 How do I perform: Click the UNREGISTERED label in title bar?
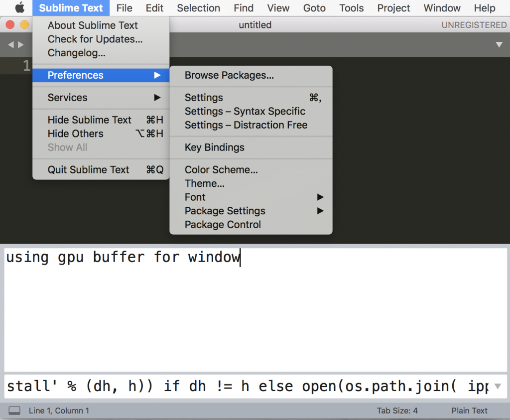474,25
